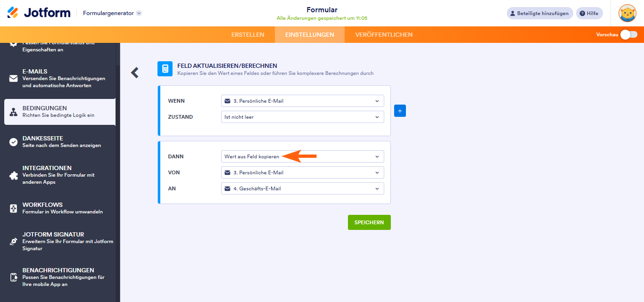This screenshot has height=302, width=644.
Task: Click the back arrow chevron
Action: coord(135,73)
